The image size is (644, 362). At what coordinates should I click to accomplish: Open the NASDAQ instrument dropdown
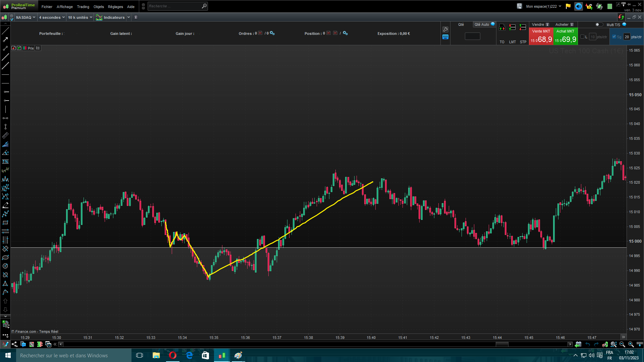pyautogui.click(x=25, y=17)
